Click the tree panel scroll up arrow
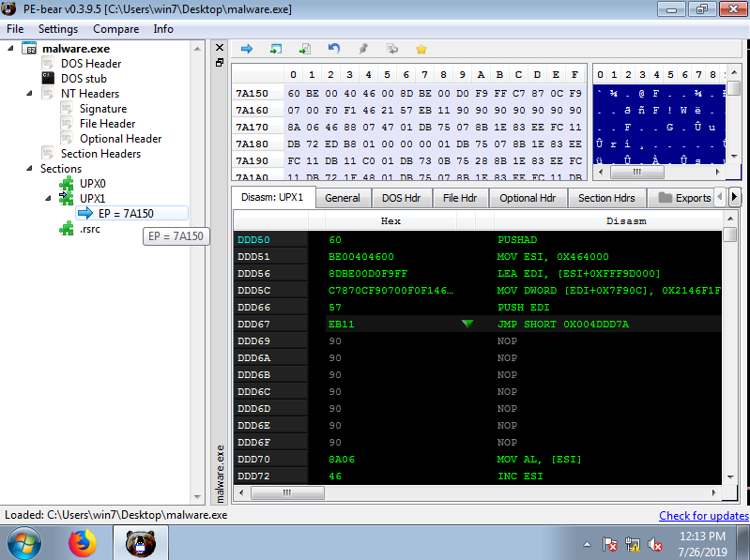This screenshot has width=750, height=560. tap(197, 49)
